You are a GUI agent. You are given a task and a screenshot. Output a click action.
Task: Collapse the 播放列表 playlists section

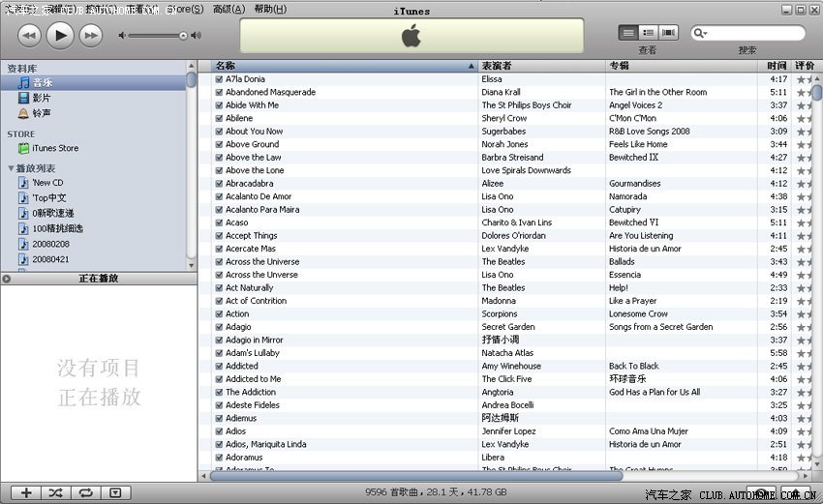pos(11,168)
